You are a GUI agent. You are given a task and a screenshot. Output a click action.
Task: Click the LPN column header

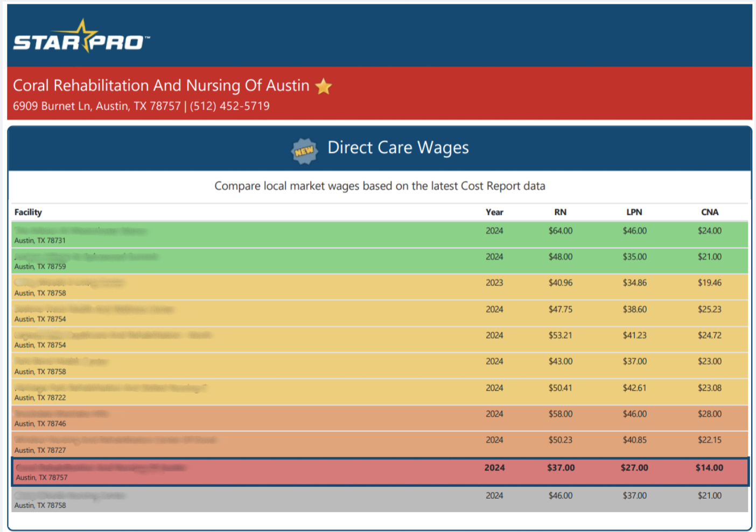(634, 212)
